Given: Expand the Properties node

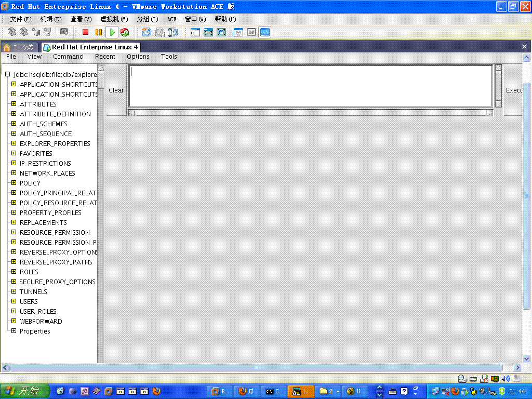Looking at the screenshot, I should [x=14, y=331].
